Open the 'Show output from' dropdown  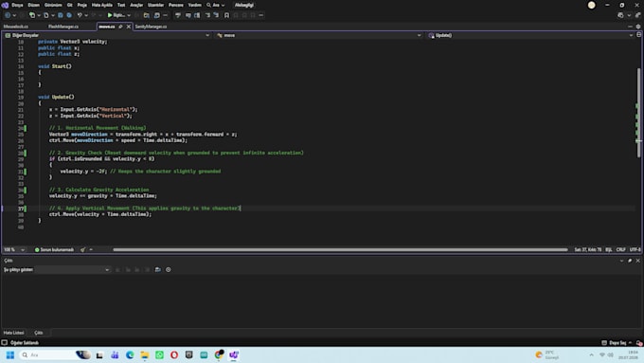click(72, 270)
